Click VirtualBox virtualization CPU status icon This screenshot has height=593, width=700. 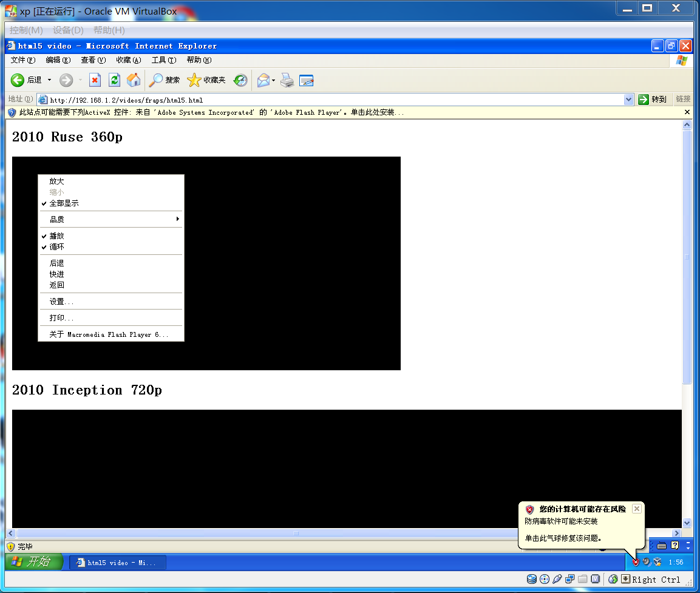[x=596, y=579]
